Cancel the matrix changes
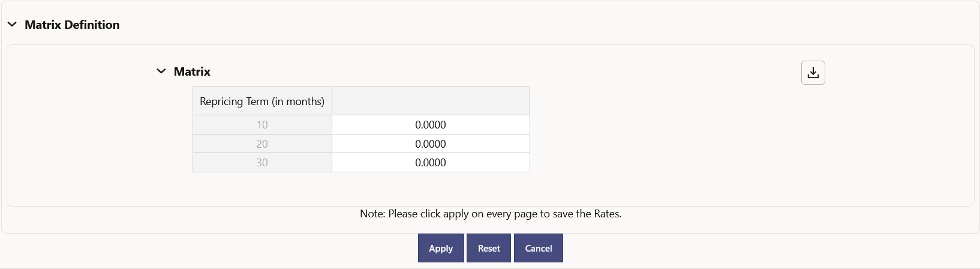This screenshot has height=269, width=980. [x=538, y=248]
